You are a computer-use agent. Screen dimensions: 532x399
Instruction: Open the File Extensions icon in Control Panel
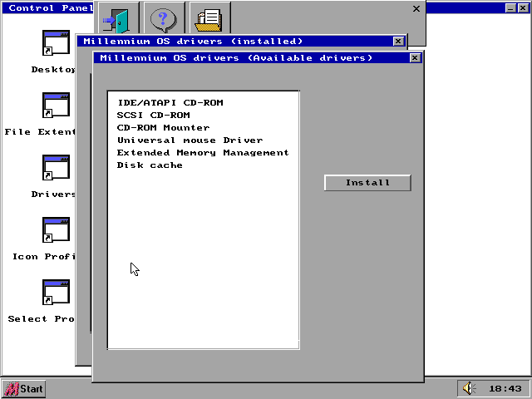[56, 105]
